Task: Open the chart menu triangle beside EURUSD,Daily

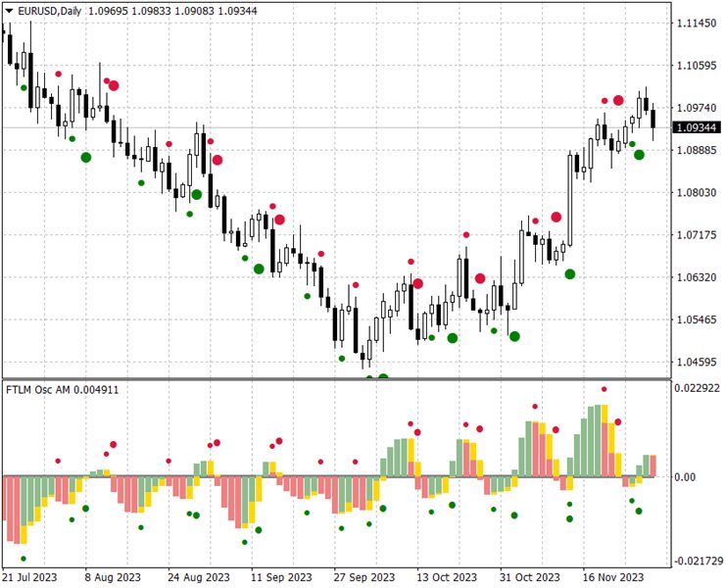Action: (x=9, y=11)
